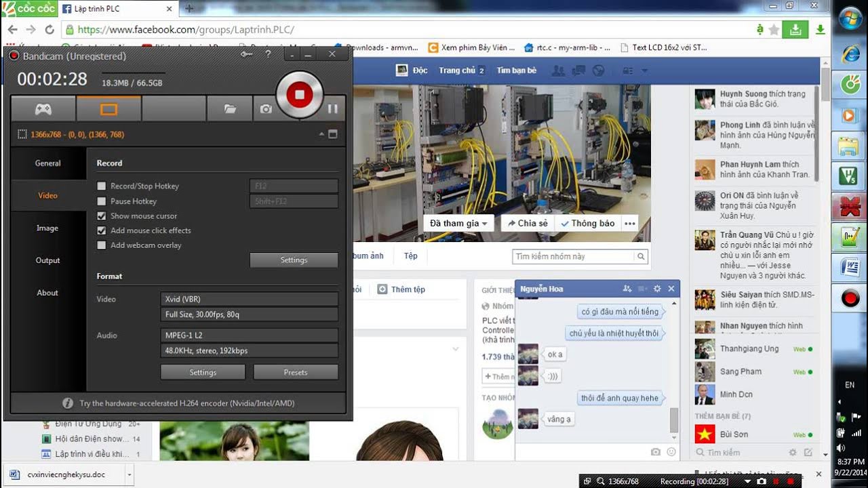
Task: Open Hội dân Điện show group link
Action: [x=92, y=439]
